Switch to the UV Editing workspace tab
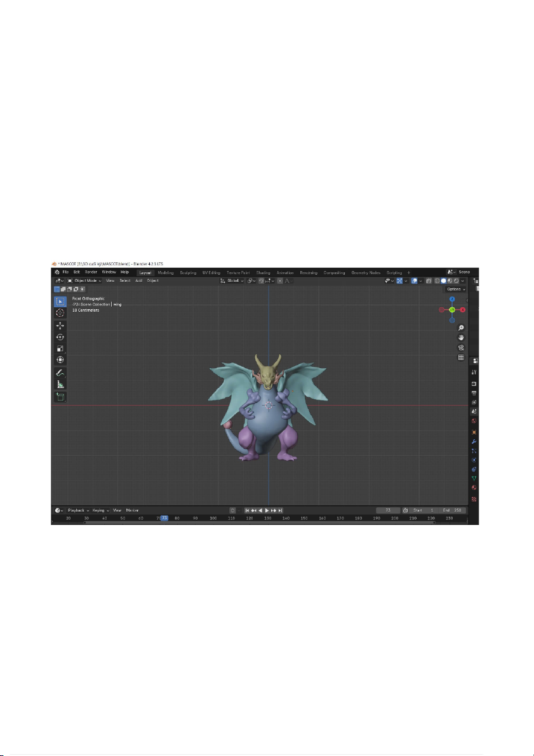The height and width of the screenshot is (756, 534). coord(211,273)
